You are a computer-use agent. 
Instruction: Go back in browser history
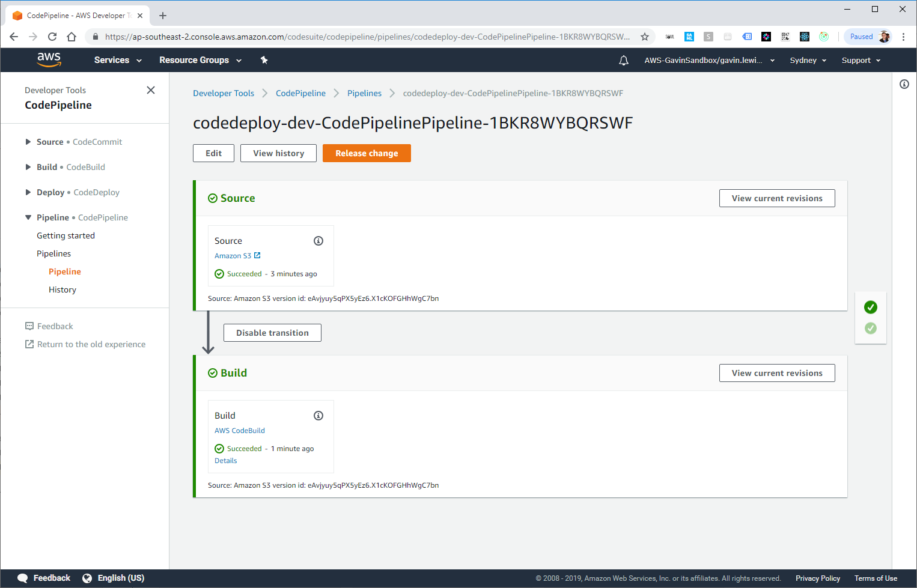(x=14, y=37)
